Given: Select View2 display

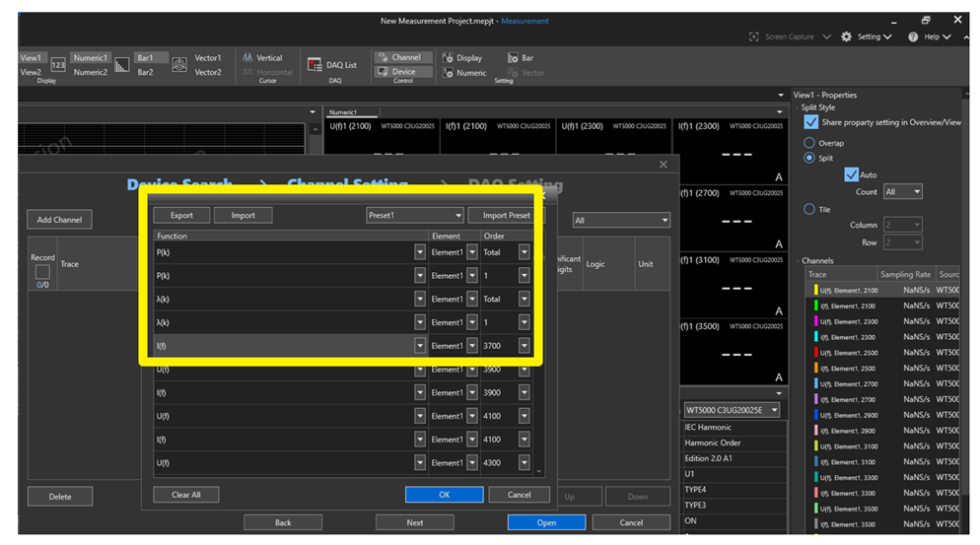Looking at the screenshot, I should tap(32, 72).
